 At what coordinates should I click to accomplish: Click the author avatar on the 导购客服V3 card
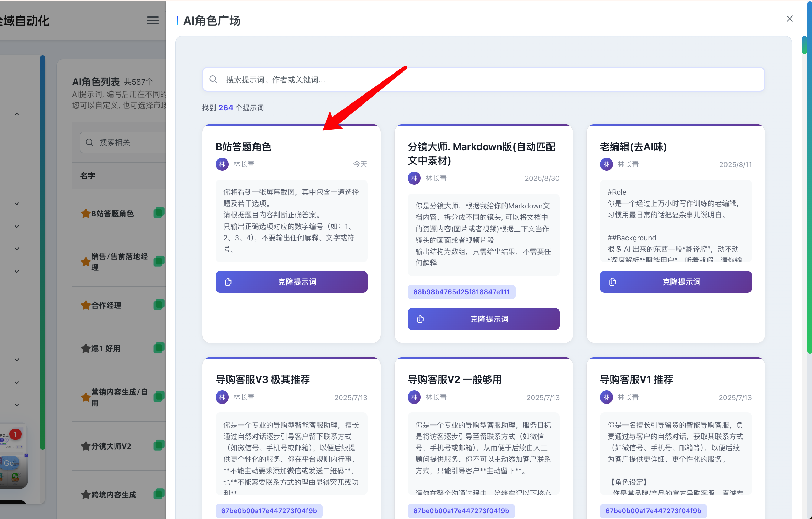click(x=222, y=397)
